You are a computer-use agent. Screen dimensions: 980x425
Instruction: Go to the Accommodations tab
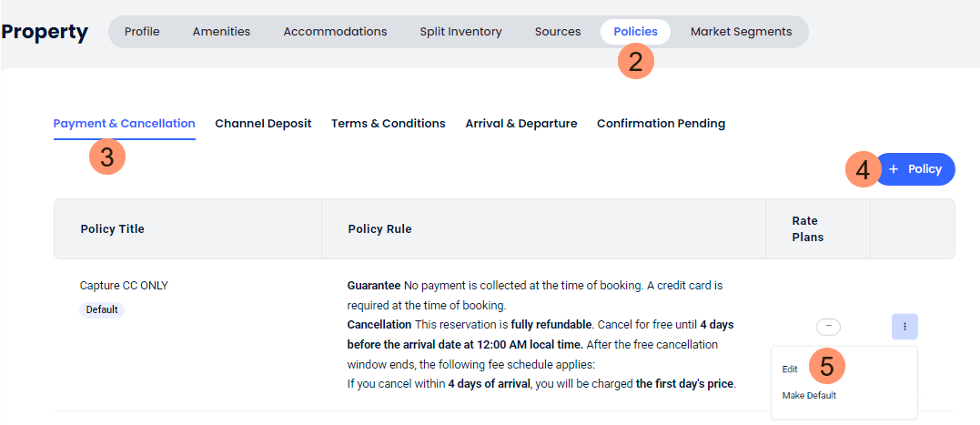335,32
